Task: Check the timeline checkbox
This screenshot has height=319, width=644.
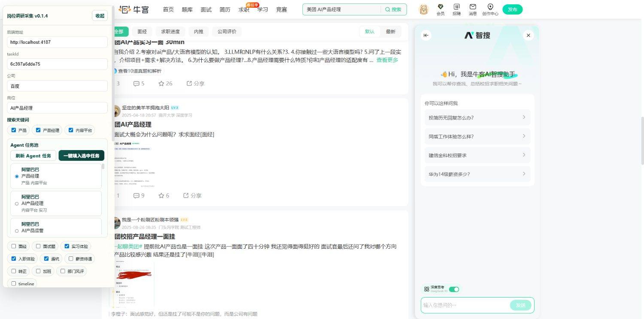Action: pos(14,284)
